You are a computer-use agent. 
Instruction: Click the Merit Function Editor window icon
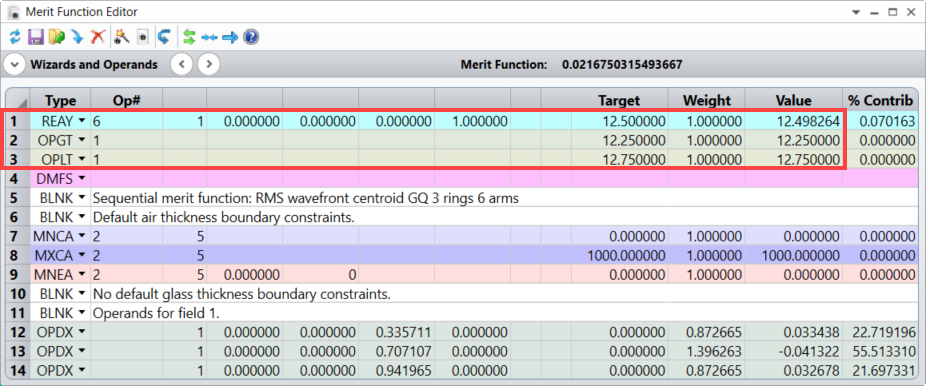14,12
